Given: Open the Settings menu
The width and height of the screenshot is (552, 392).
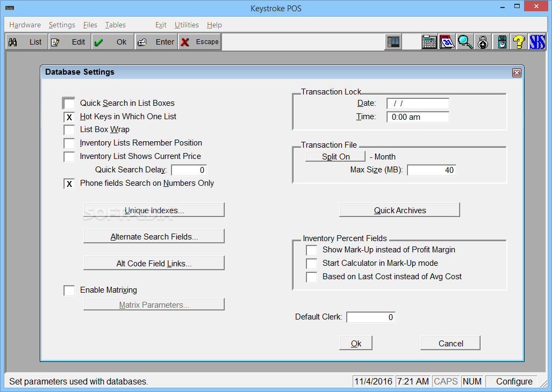Looking at the screenshot, I should (x=62, y=25).
